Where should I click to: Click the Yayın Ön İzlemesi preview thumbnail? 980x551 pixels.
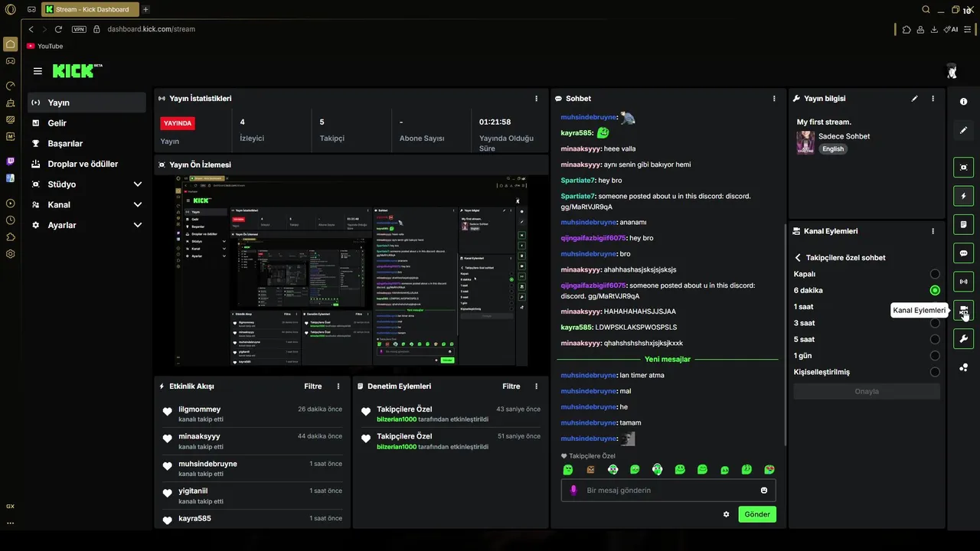(x=351, y=270)
